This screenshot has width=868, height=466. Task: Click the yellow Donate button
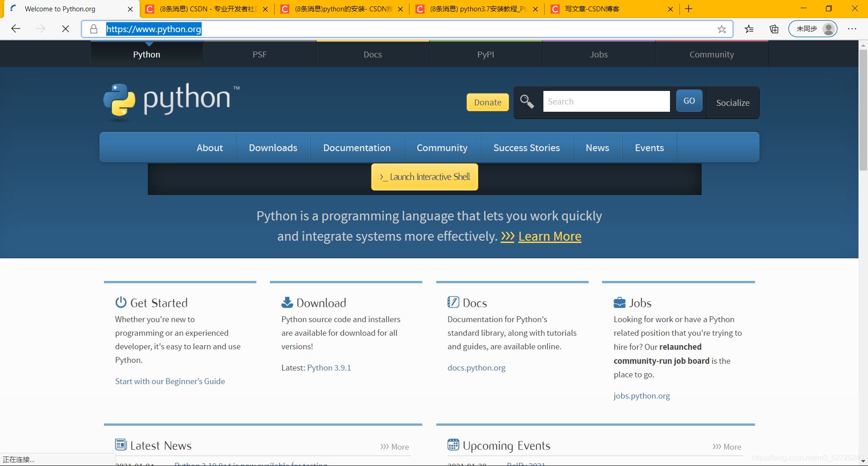point(488,102)
